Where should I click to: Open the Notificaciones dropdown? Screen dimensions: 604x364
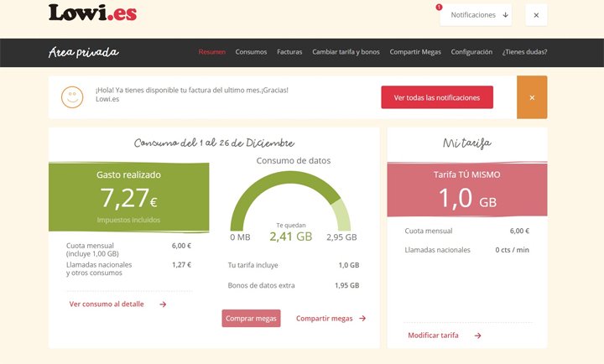point(476,15)
